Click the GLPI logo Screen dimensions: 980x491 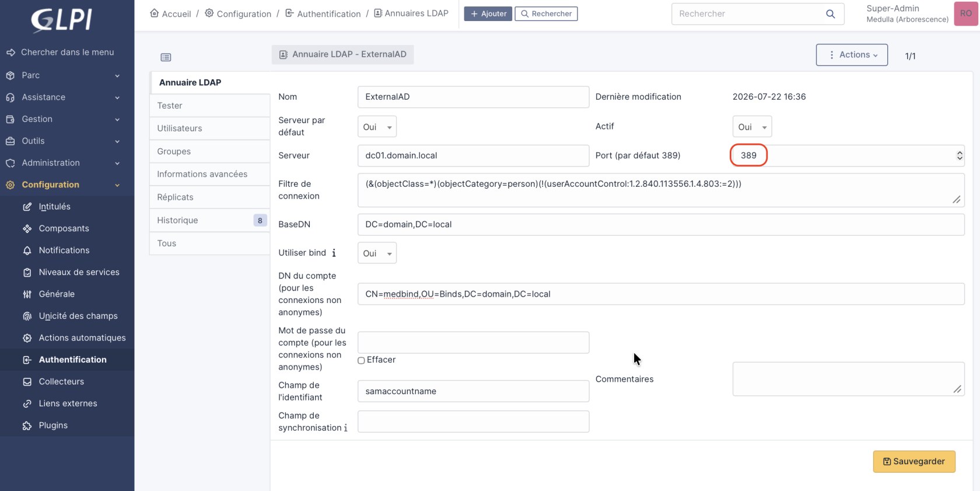(x=61, y=20)
